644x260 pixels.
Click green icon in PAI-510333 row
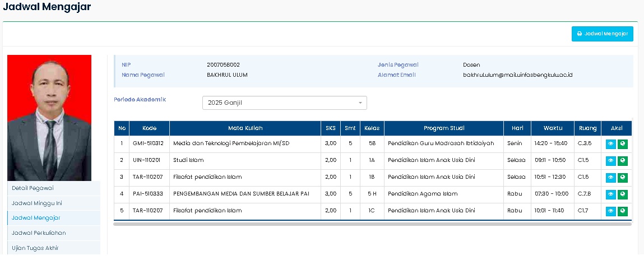pos(623,194)
